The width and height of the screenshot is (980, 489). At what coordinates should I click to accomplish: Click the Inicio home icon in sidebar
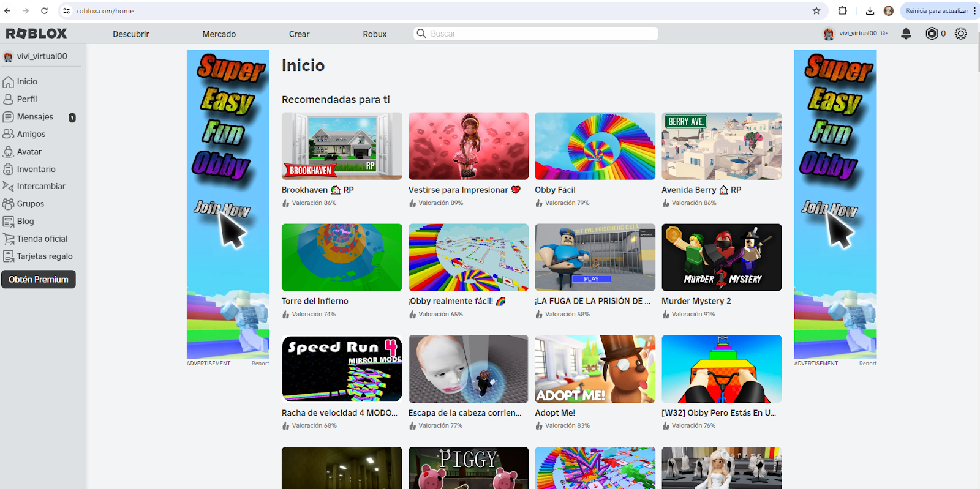click(8, 82)
